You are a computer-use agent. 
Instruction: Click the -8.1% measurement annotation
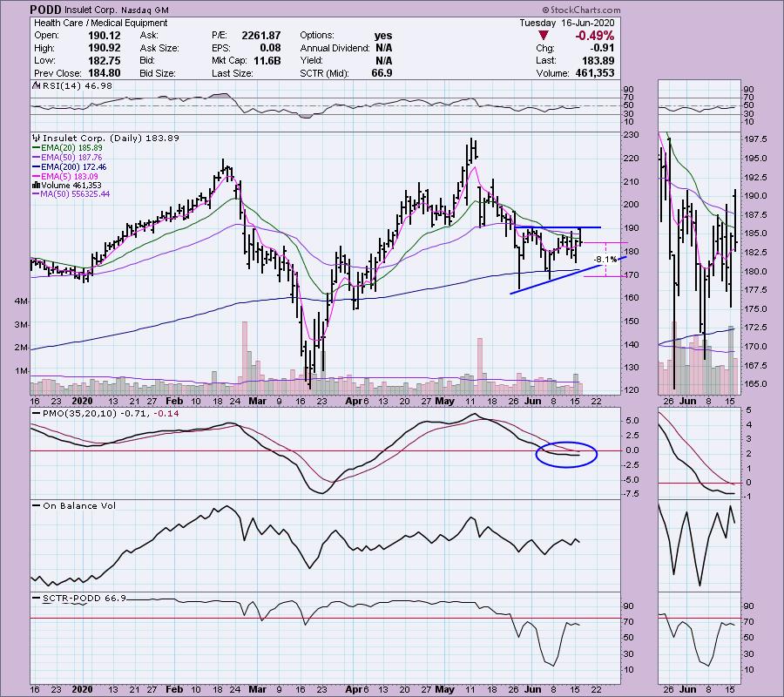605,260
